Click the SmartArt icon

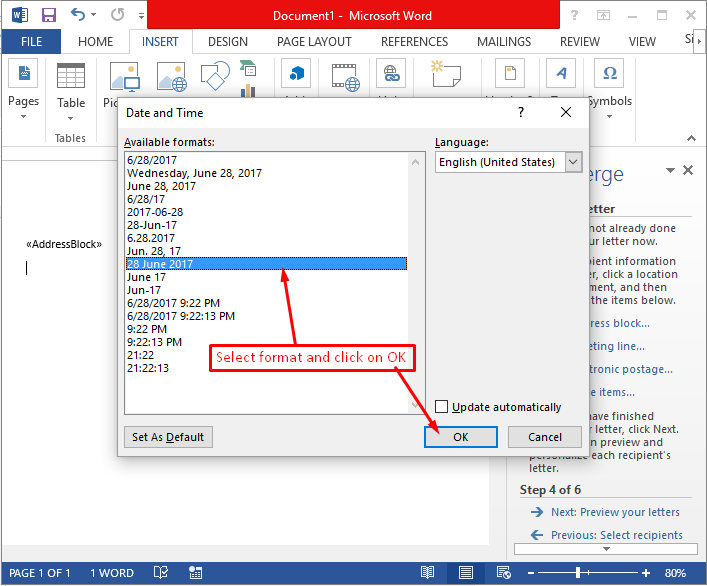(248, 68)
